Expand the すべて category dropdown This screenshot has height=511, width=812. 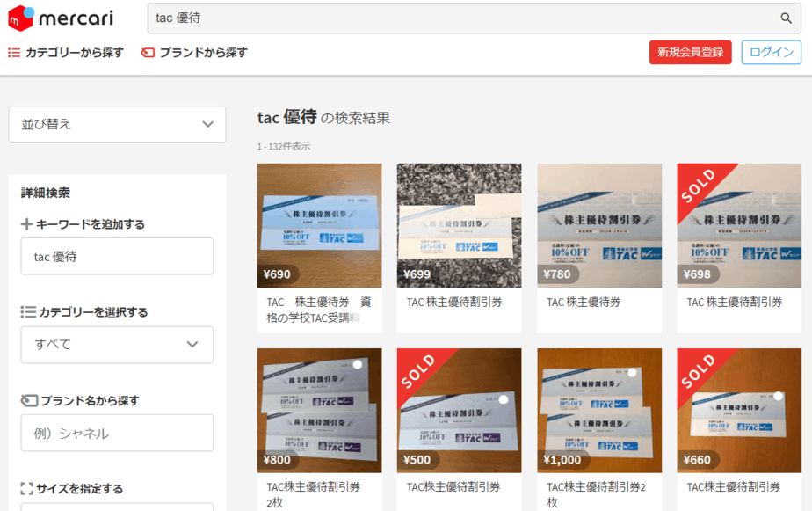(x=117, y=345)
